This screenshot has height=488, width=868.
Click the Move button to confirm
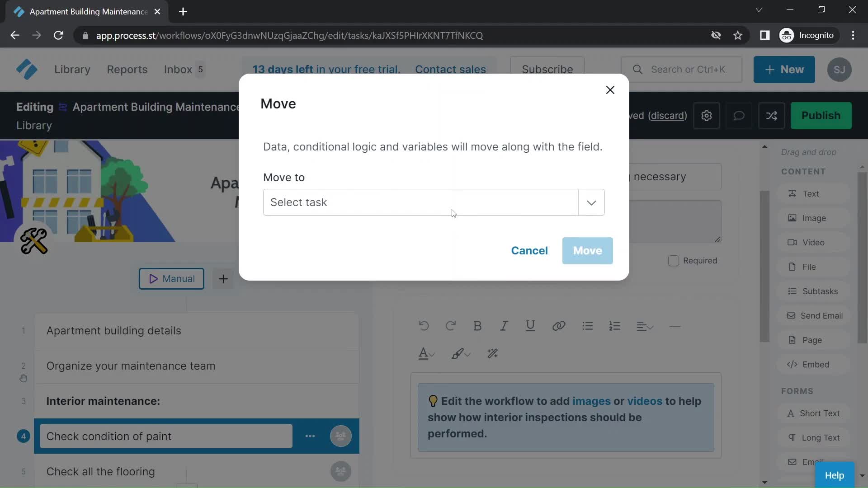tap(587, 250)
